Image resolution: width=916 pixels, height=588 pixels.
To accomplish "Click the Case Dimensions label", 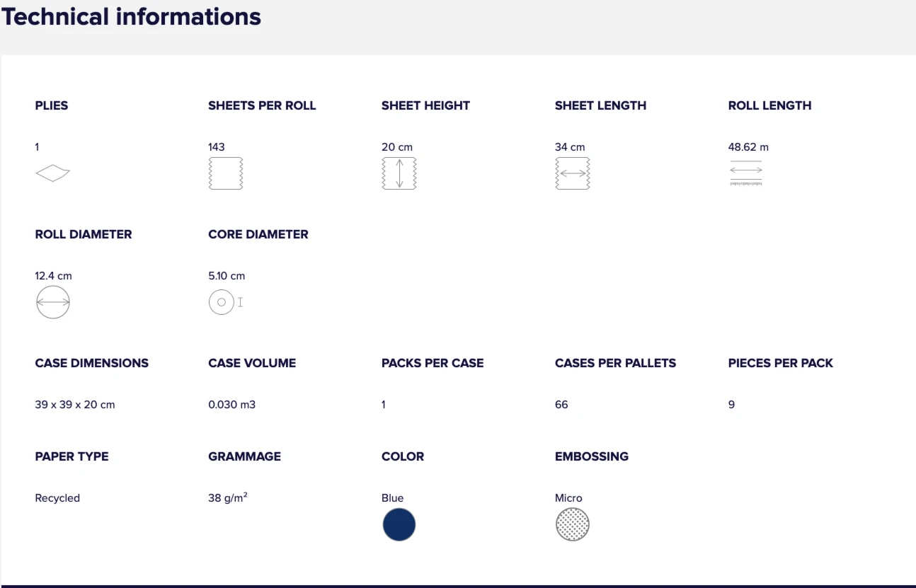I will point(92,363).
